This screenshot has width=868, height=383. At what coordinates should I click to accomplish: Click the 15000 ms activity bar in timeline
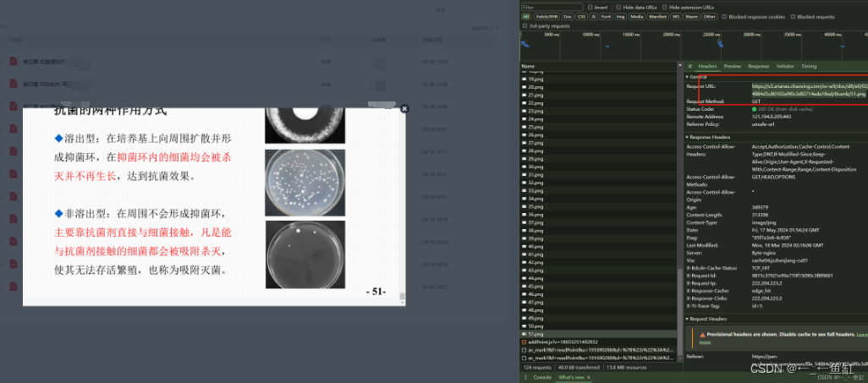point(607,47)
